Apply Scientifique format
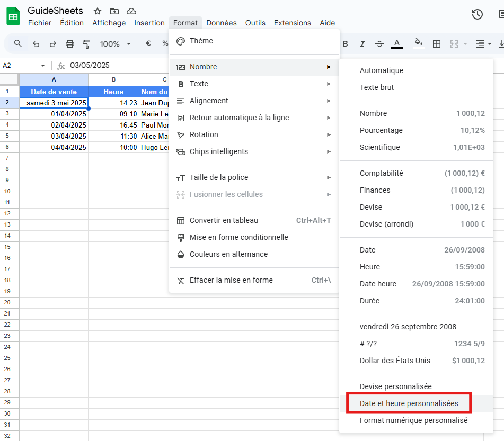This screenshot has width=504, height=441. point(416,147)
